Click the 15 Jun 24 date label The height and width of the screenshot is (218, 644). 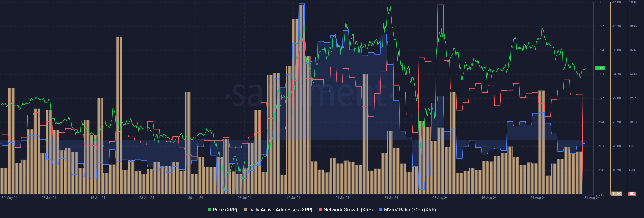[98, 198]
